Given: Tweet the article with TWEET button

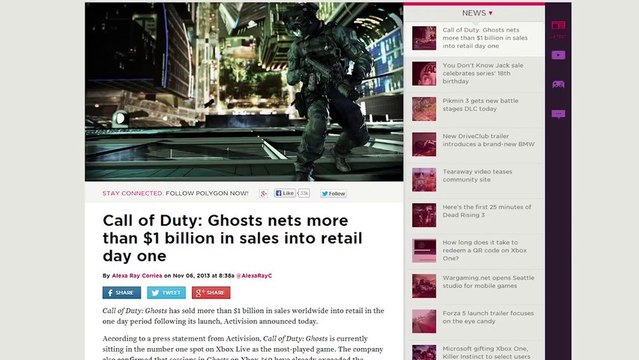Looking at the screenshot, I should (166, 293).
